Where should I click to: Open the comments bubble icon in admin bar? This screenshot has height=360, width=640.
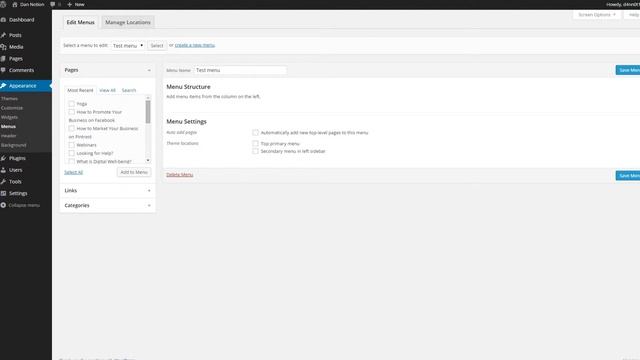[x=53, y=4]
